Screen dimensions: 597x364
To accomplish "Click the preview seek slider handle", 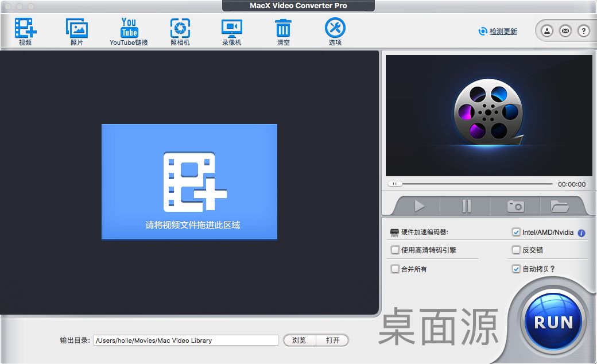I will click(395, 184).
